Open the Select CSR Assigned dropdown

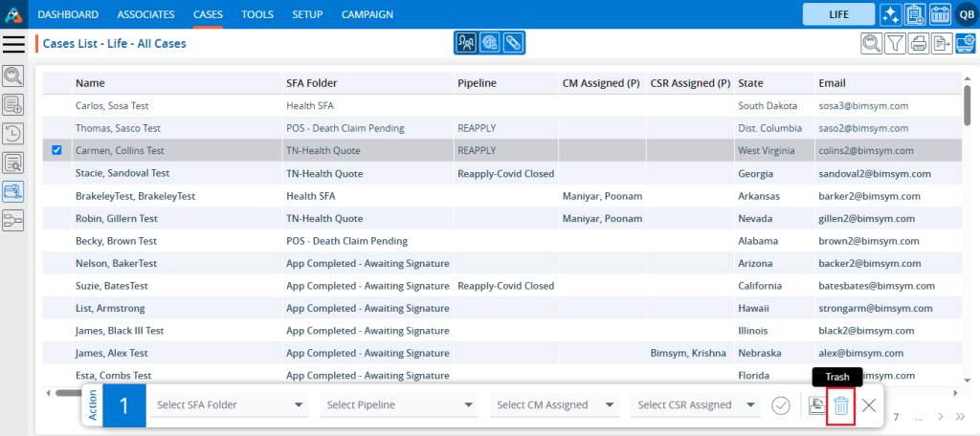tap(698, 405)
